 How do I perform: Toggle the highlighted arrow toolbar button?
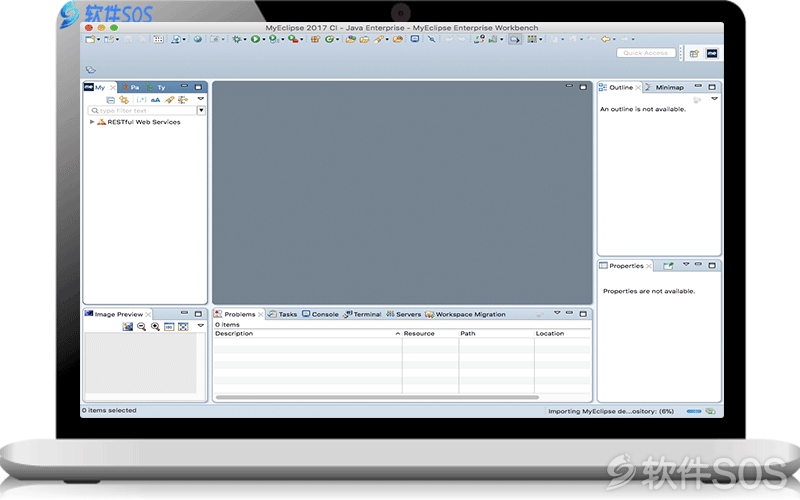pos(515,39)
